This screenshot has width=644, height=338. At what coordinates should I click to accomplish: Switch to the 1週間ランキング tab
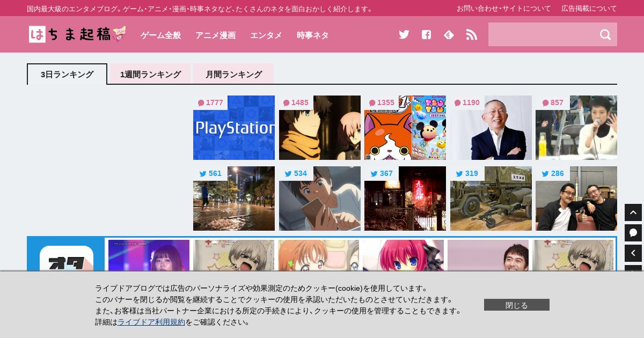click(150, 74)
